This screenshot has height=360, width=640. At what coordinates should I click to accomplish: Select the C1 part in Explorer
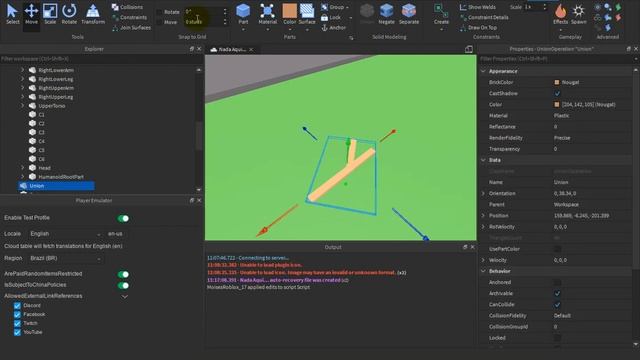point(41,115)
